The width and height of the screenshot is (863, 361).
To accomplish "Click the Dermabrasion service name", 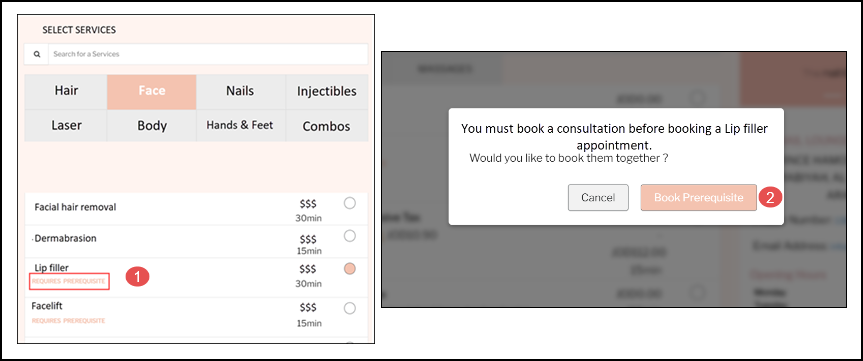I will click(65, 238).
